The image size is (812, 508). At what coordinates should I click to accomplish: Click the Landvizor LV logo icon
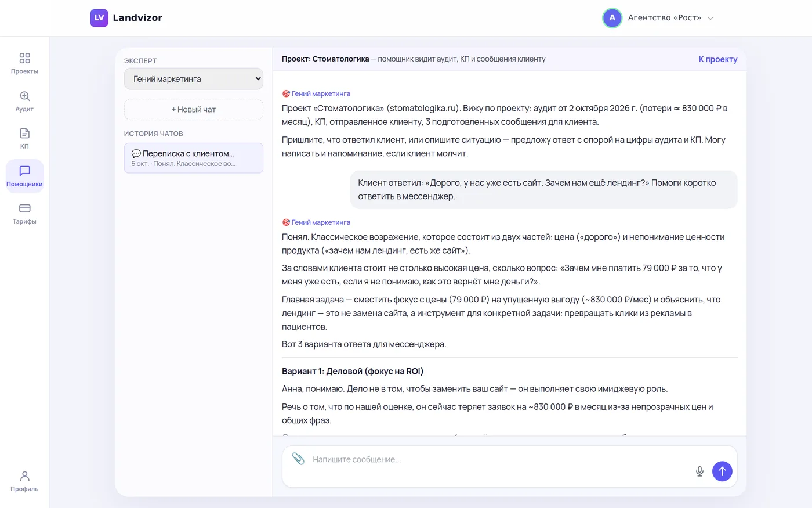point(99,18)
